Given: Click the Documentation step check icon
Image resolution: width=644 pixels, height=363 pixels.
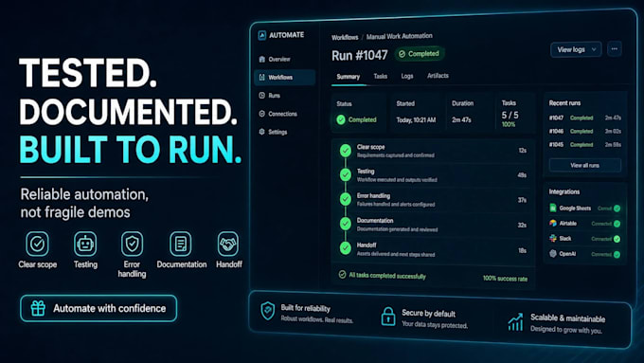Looking at the screenshot, I should pyautogui.click(x=346, y=224).
